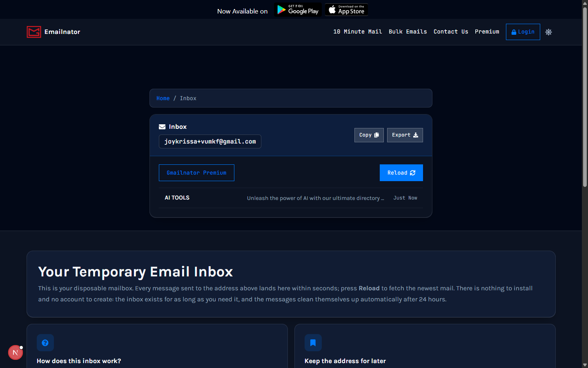The image size is (588, 368).
Task: Click 'How does this inbox work?' heading
Action: tap(79, 361)
